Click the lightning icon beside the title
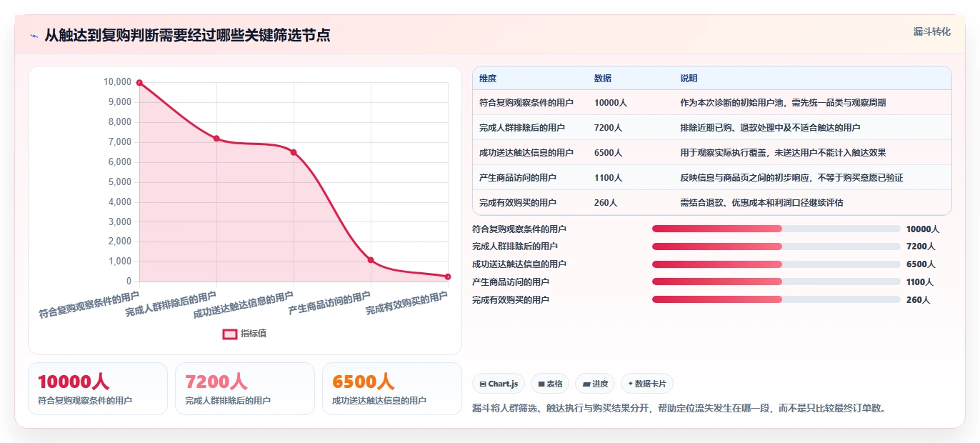The height and width of the screenshot is (443, 980). coord(34,36)
